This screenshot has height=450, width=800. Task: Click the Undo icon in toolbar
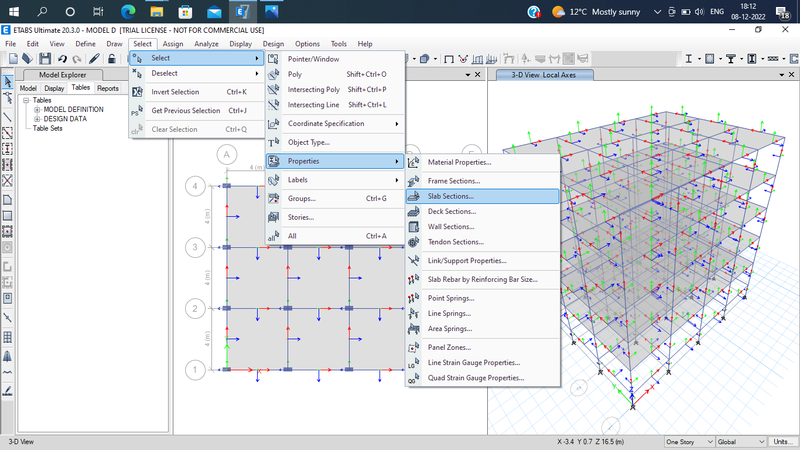point(62,59)
